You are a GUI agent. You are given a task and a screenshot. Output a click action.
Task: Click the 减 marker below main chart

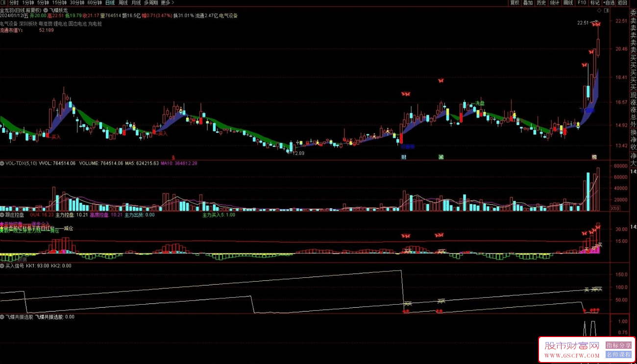[441, 157]
